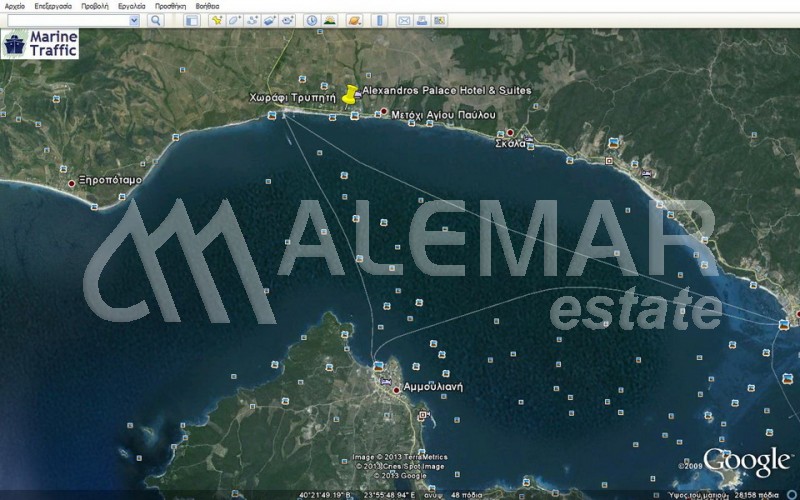Toggle the sidebar panel icon

click(191, 20)
